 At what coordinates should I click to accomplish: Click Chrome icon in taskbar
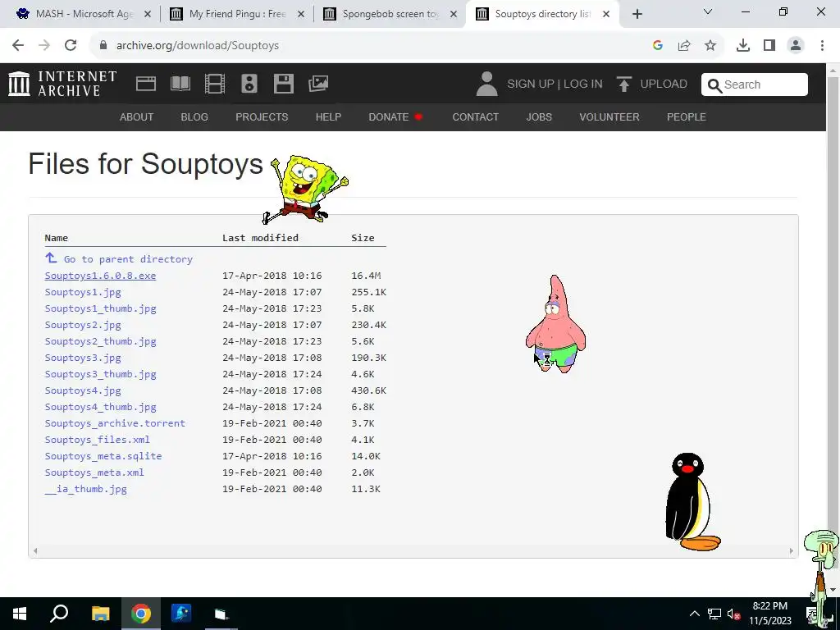pos(141,614)
